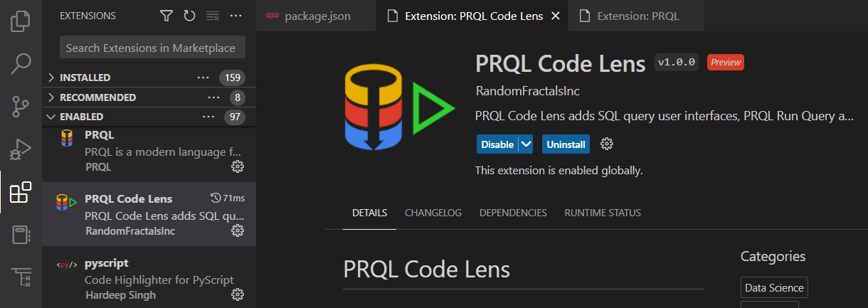Uninstall the PRQL Code Lens extension

tap(566, 144)
